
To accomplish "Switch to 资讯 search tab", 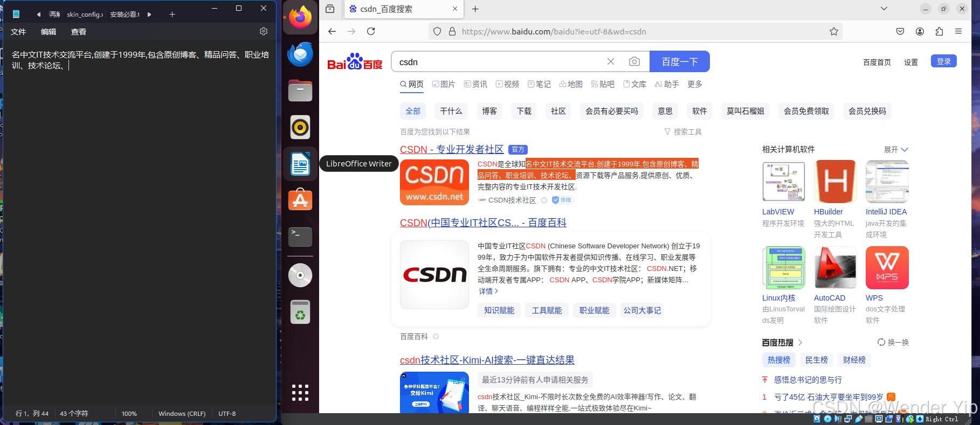I will click(x=475, y=84).
